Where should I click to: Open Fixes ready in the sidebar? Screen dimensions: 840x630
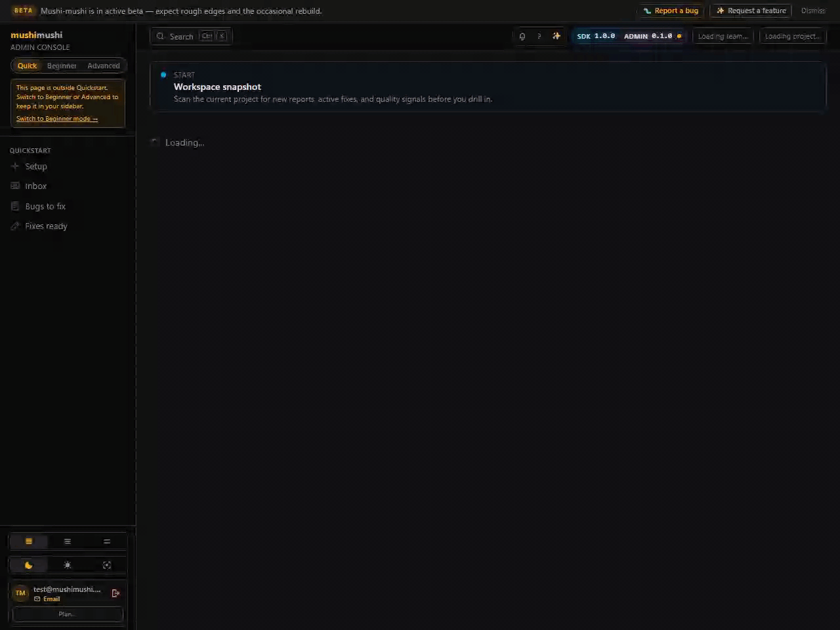[68, 226]
